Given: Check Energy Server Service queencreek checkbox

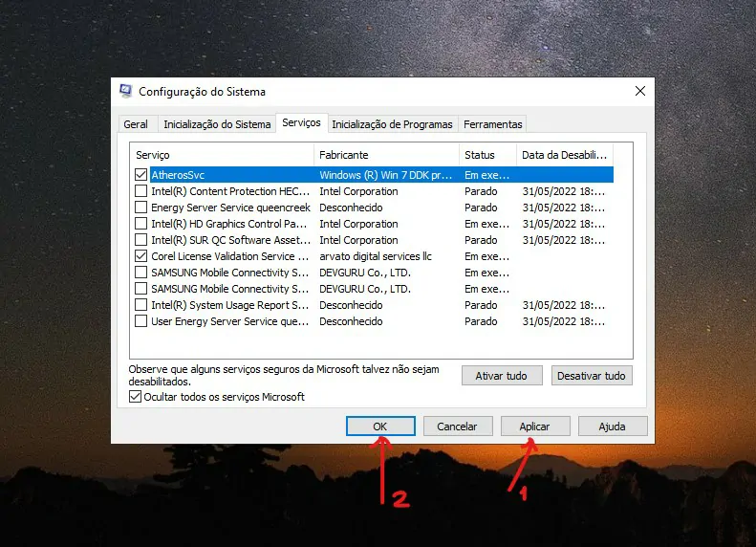Looking at the screenshot, I should coord(140,208).
